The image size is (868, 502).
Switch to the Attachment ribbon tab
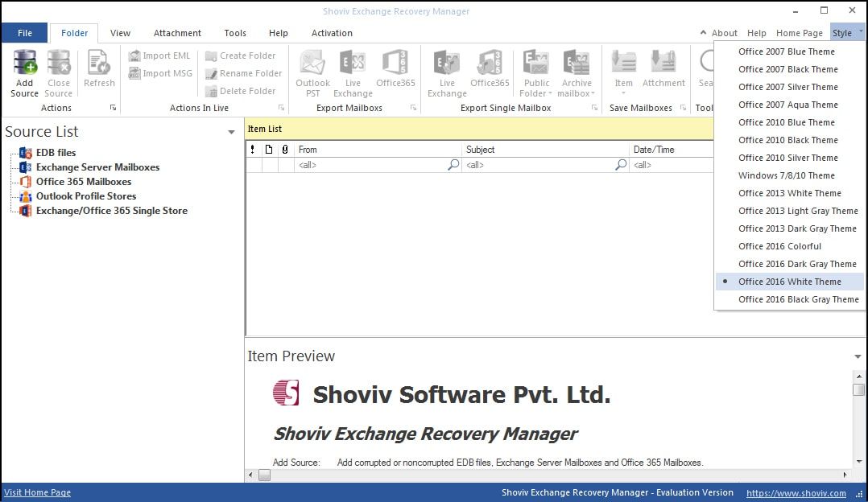177,33
